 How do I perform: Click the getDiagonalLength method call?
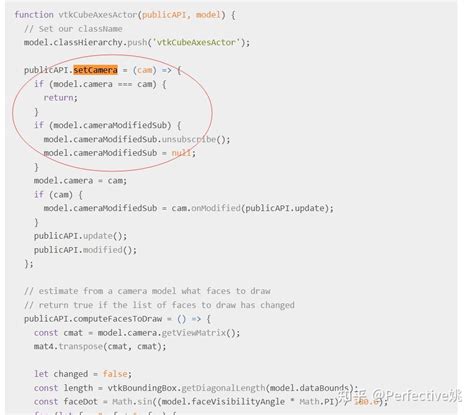(223, 388)
